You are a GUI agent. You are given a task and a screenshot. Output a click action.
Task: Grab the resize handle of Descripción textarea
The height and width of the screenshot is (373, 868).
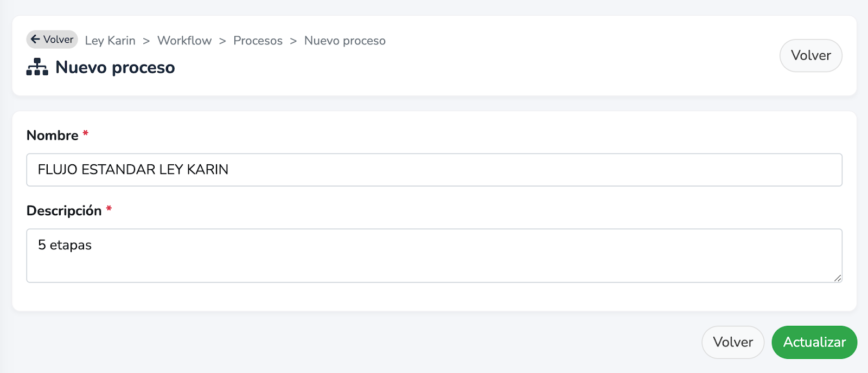(x=837, y=278)
